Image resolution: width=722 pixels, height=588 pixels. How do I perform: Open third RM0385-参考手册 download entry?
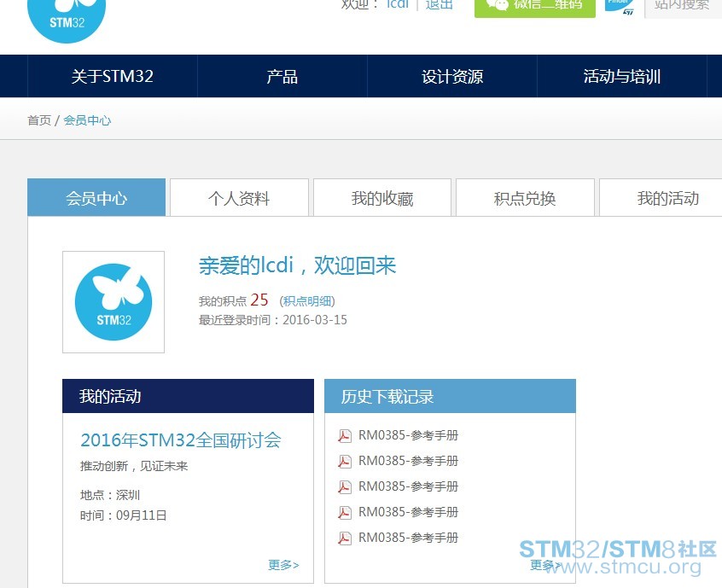409,486
